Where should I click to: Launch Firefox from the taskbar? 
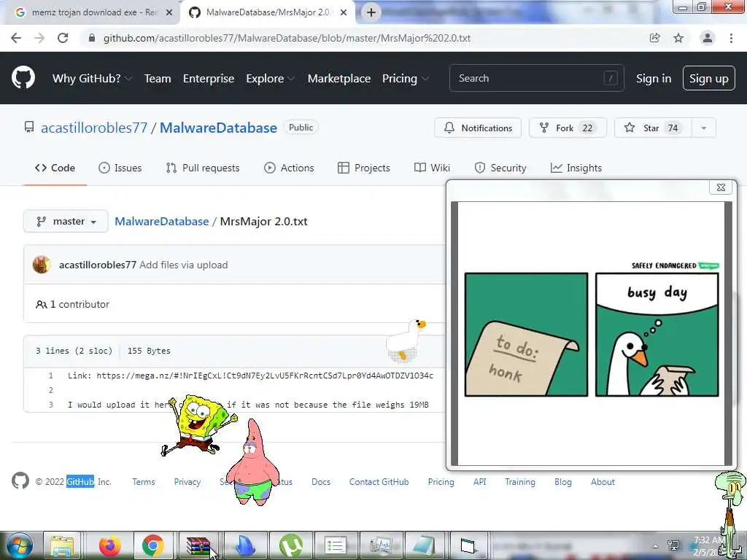109,546
